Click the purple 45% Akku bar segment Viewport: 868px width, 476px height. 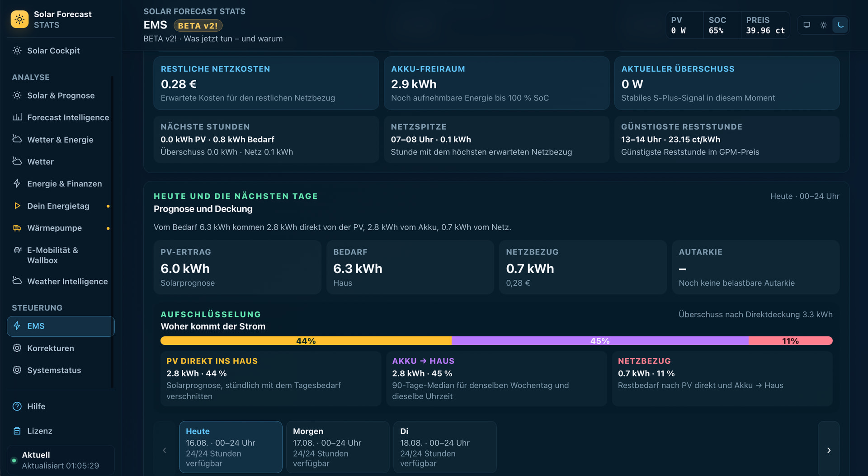click(600, 341)
